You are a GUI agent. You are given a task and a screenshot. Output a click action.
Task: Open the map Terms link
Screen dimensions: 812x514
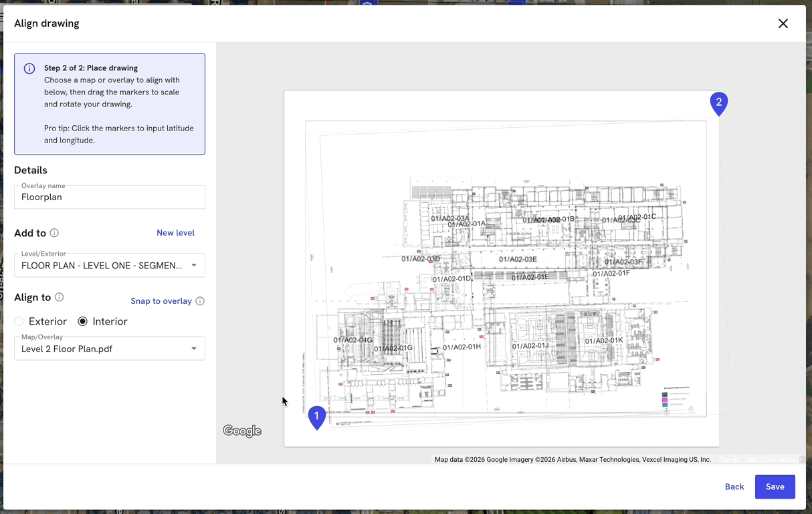click(729, 460)
